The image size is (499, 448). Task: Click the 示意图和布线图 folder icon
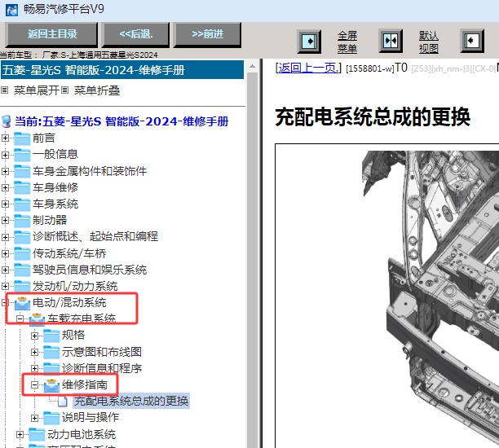click(x=51, y=352)
